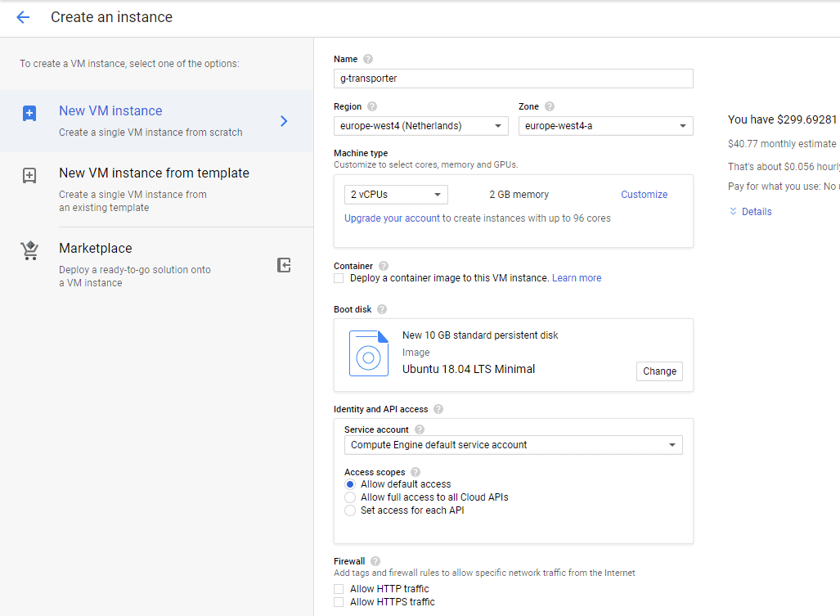The width and height of the screenshot is (840, 616).
Task: Click the New VM instance icon
Action: [x=29, y=114]
